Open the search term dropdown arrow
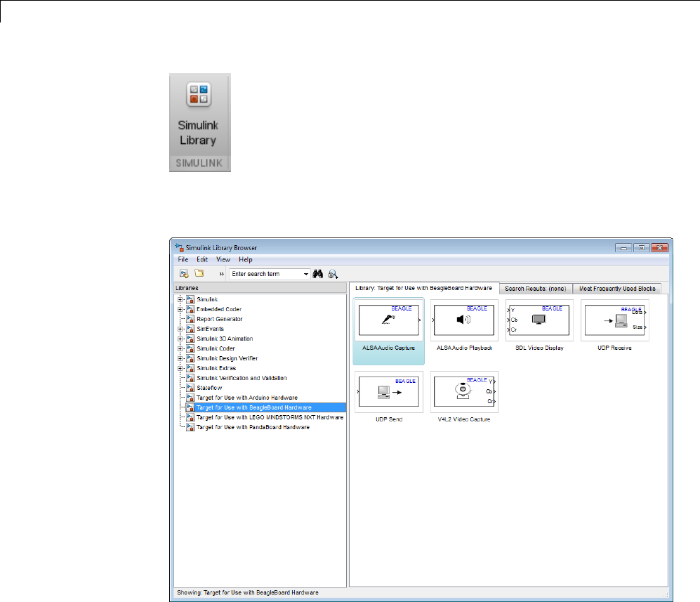Image resolution: width=700 pixels, height=602 pixels. click(306, 274)
